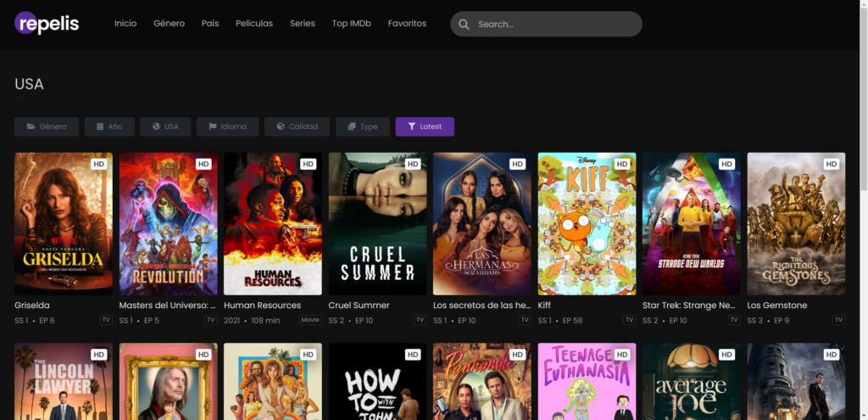
Task: Click the Las Hermanas poster
Action: tap(482, 224)
